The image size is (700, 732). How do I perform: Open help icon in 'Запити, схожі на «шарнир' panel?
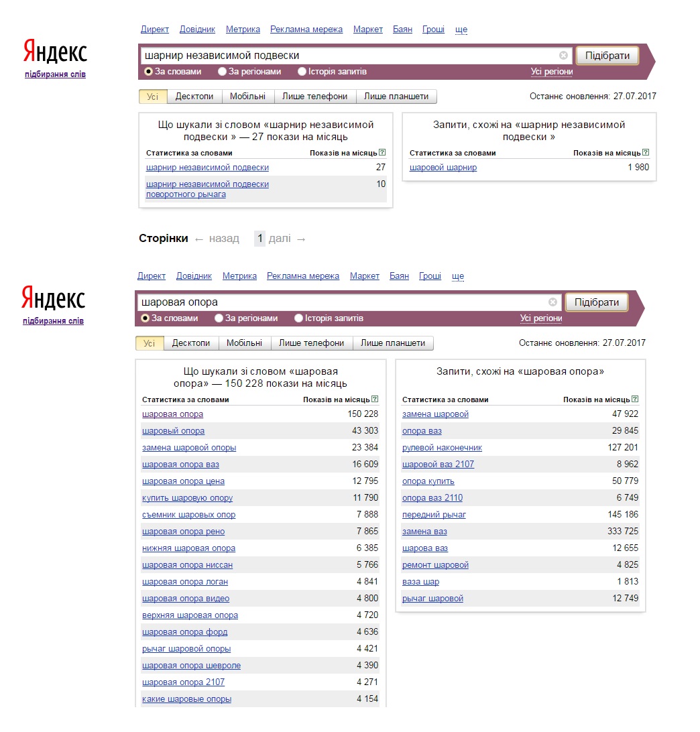coord(646,152)
